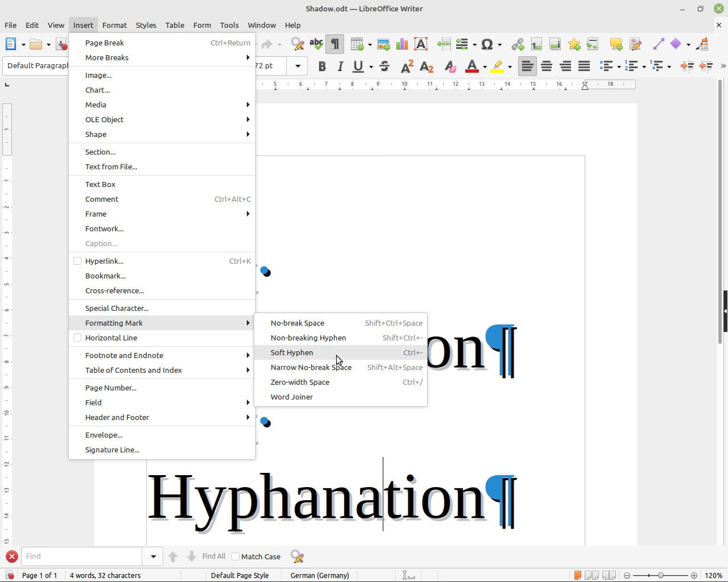
Task: Click the font color red A swatch
Action: click(x=472, y=66)
